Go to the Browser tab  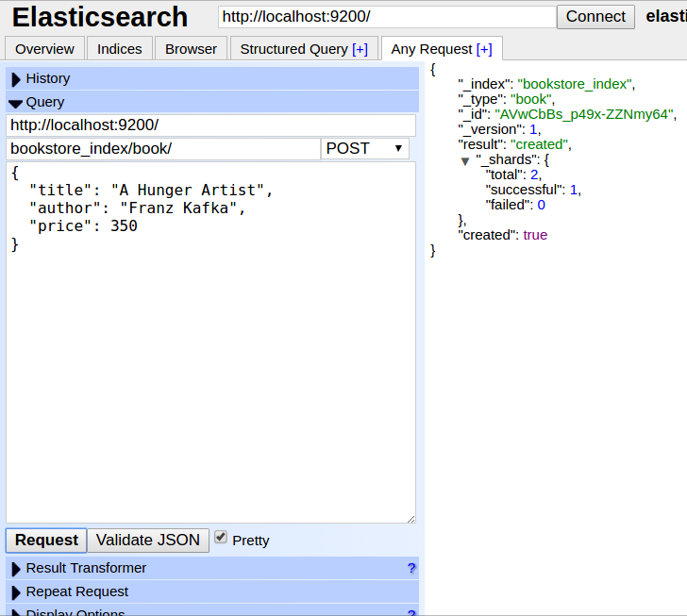191,49
